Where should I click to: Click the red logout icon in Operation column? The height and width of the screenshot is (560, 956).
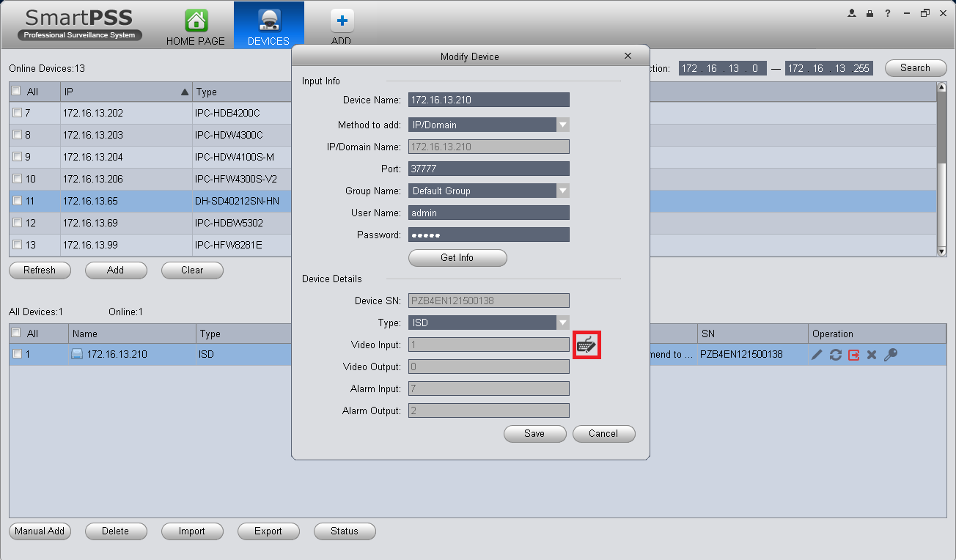853,355
